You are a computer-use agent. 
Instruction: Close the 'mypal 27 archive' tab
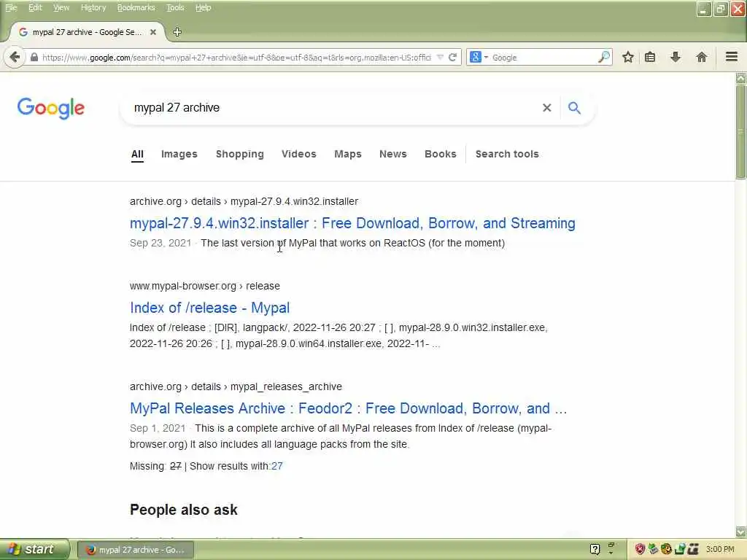[153, 32]
